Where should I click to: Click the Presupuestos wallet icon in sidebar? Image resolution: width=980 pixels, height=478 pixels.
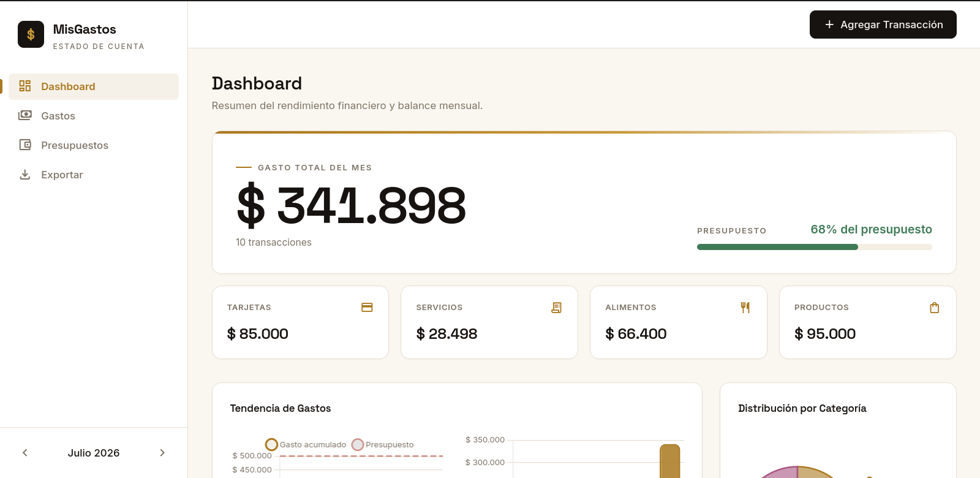[x=25, y=145]
